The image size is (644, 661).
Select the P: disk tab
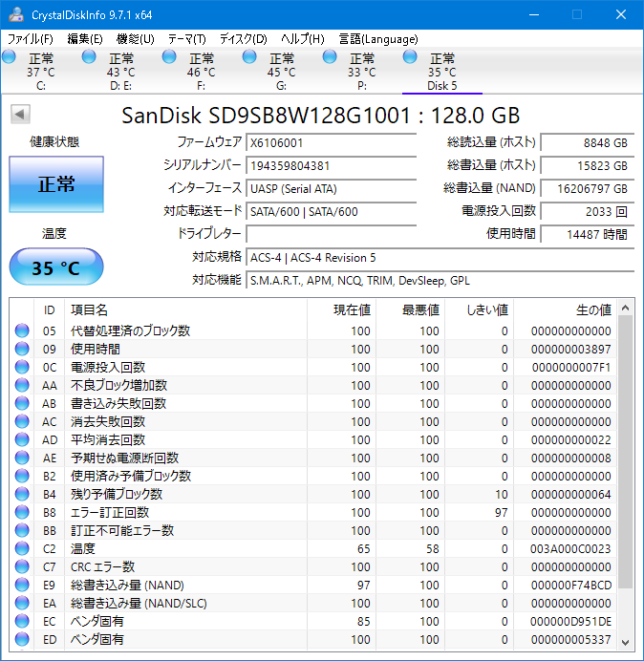tap(361, 71)
